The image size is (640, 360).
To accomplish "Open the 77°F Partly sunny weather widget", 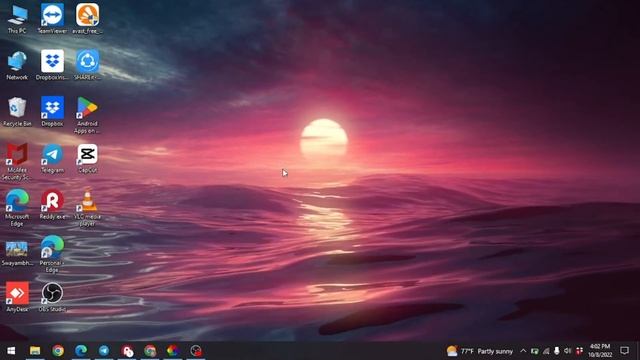I will click(480, 351).
